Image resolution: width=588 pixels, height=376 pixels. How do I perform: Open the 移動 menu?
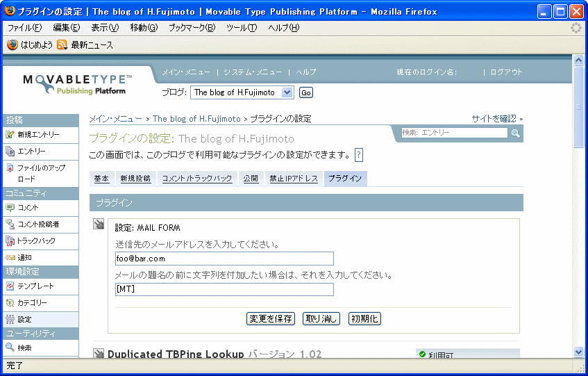144,27
